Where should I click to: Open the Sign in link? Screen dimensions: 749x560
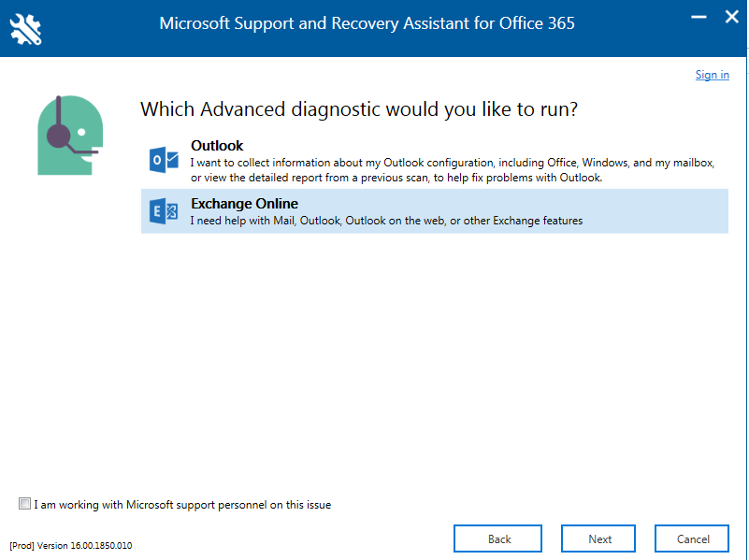pos(712,75)
